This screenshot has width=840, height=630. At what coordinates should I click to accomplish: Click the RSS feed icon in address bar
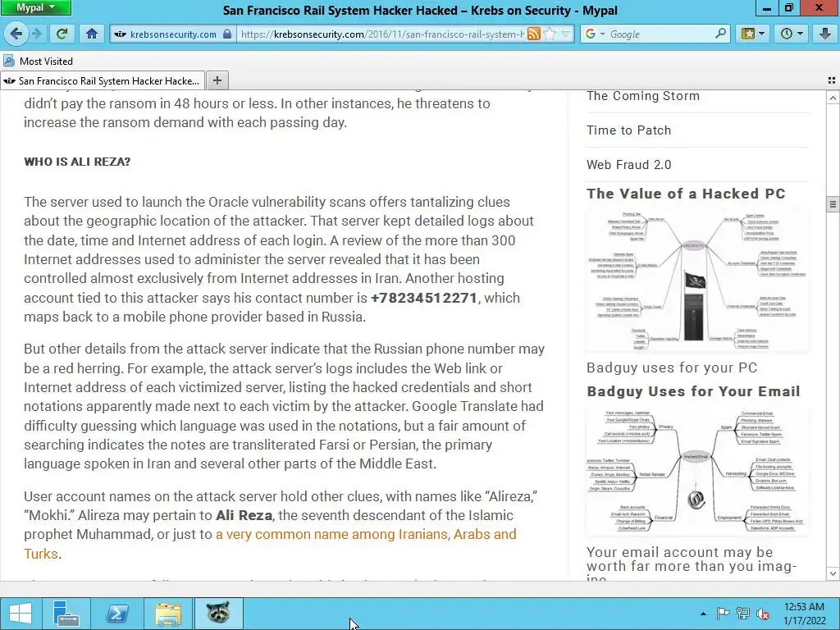pos(533,34)
